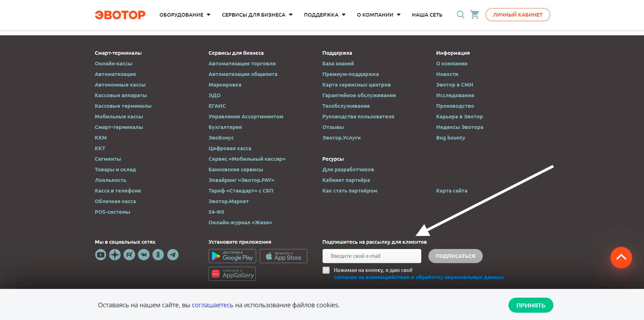644x320 pixels.
Task: Click the Личный кабинет button
Action: 518,15
